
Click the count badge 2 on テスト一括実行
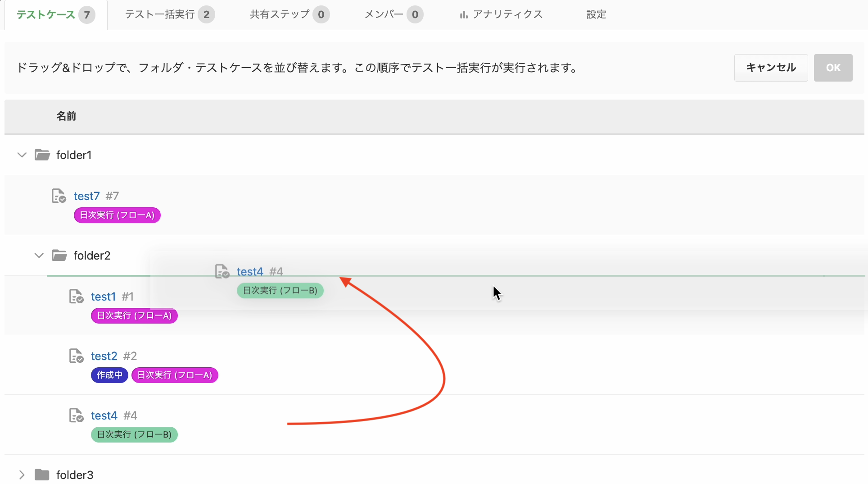point(206,15)
